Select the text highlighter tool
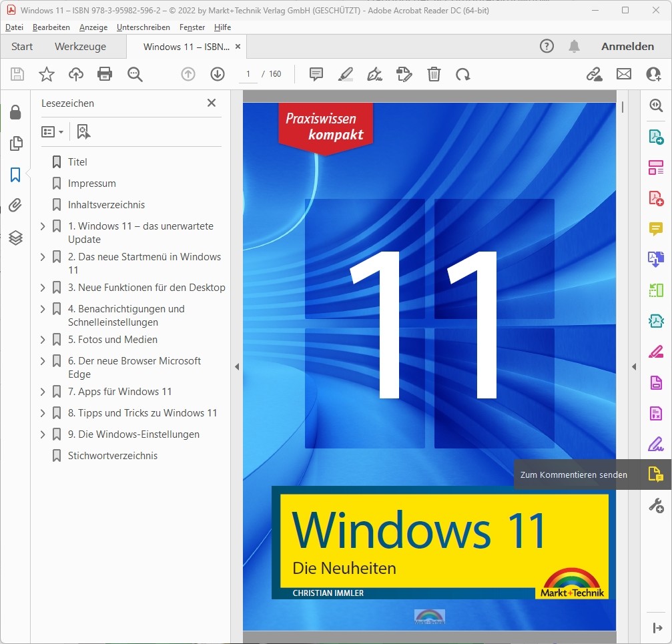This screenshot has height=644, width=672. [345, 74]
